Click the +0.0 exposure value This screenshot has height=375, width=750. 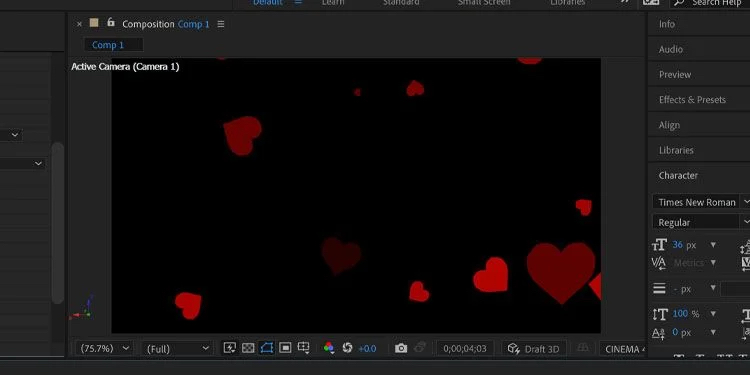[x=367, y=349]
